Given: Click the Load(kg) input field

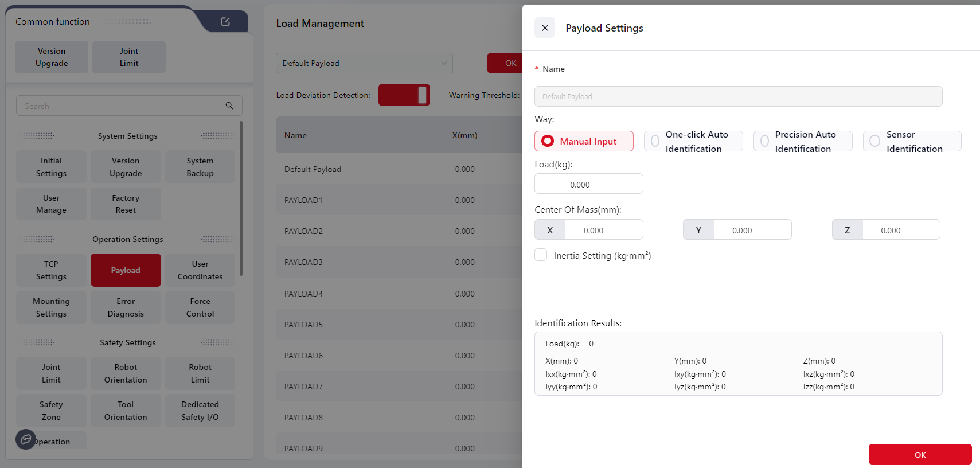Looking at the screenshot, I should click(588, 184).
